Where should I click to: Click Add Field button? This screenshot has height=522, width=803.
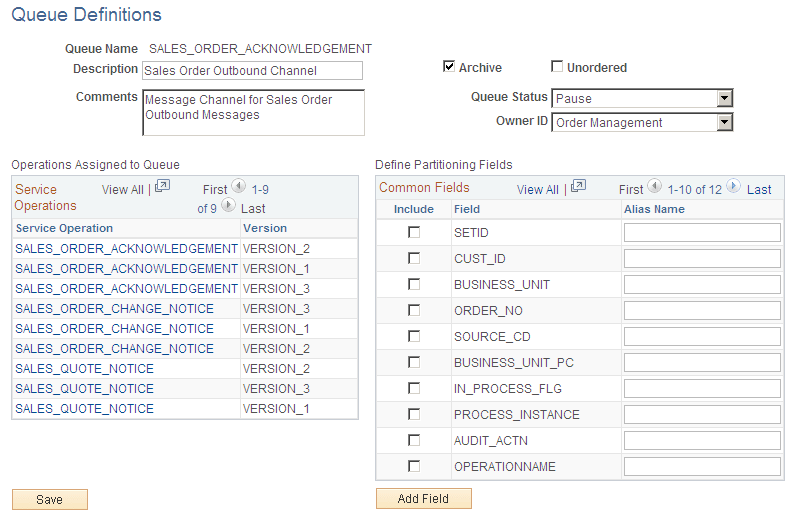pyautogui.click(x=424, y=498)
